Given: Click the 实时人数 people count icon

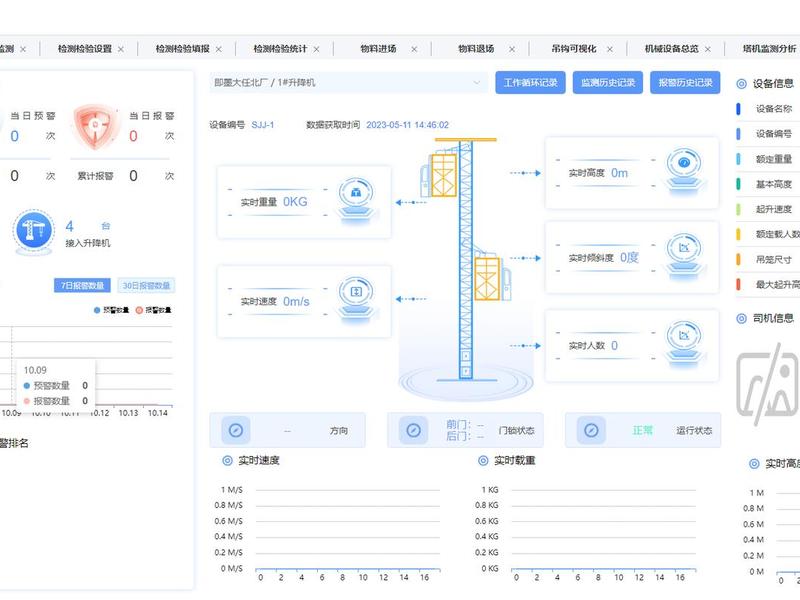Looking at the screenshot, I should pos(684,343).
